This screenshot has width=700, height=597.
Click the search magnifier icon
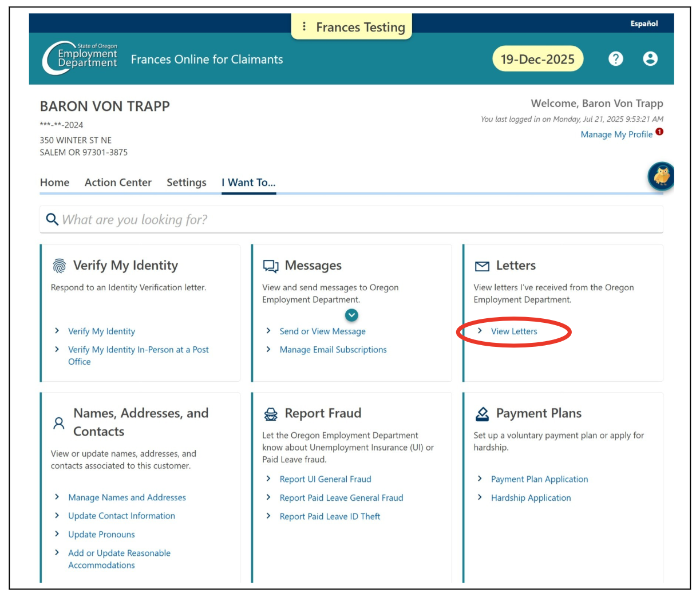[x=52, y=219]
